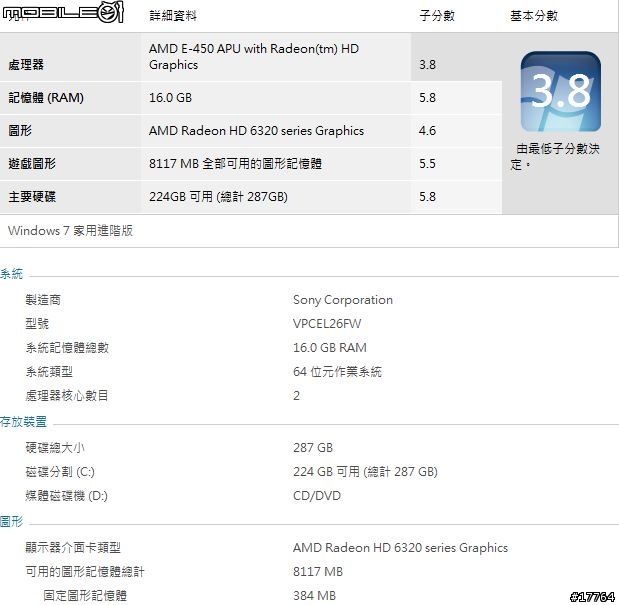
Task: Click the 8117 MB 全部可用的圖形記憶體 text
Action: (x=235, y=163)
